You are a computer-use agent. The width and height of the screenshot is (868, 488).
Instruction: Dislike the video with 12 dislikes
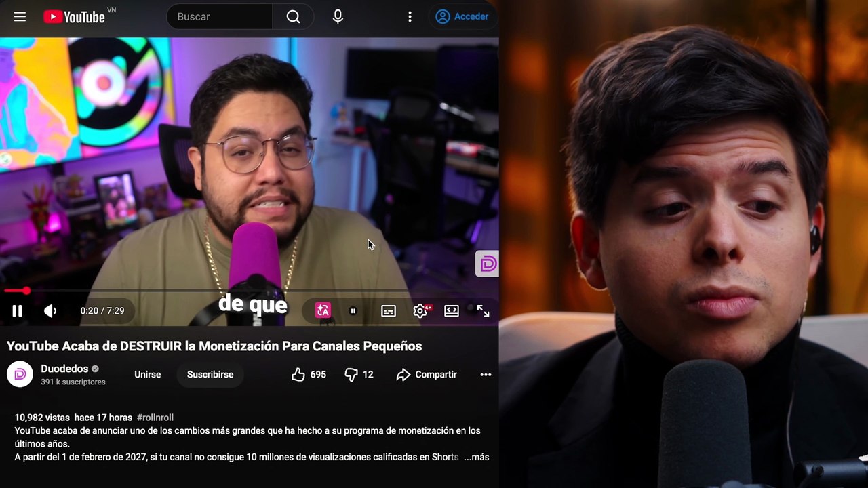(x=359, y=374)
